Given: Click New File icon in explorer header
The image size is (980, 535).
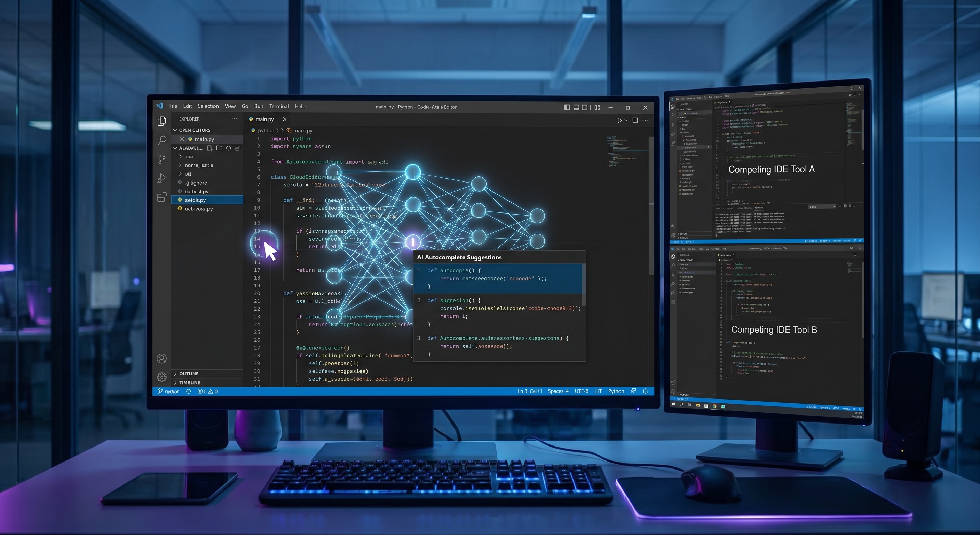Looking at the screenshot, I should point(210,148).
